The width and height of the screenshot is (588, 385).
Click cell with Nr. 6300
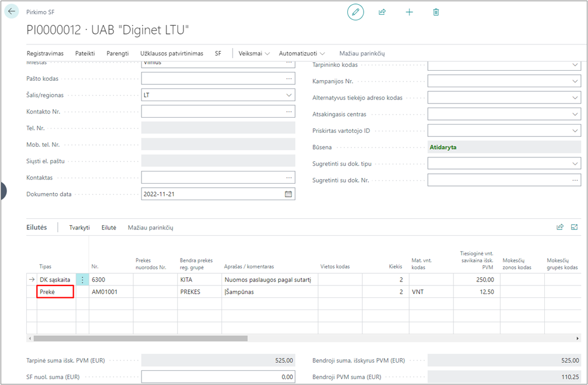[111, 280]
